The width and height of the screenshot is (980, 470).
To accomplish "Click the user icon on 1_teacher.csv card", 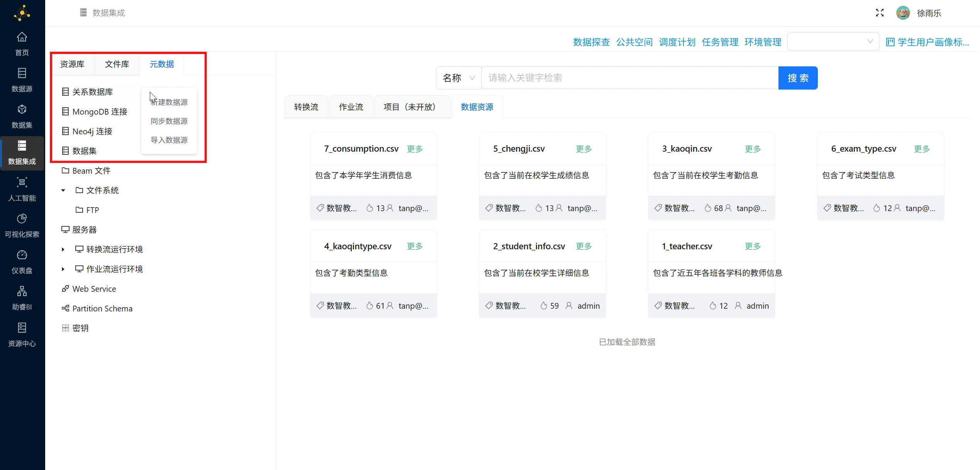I will 738,306.
